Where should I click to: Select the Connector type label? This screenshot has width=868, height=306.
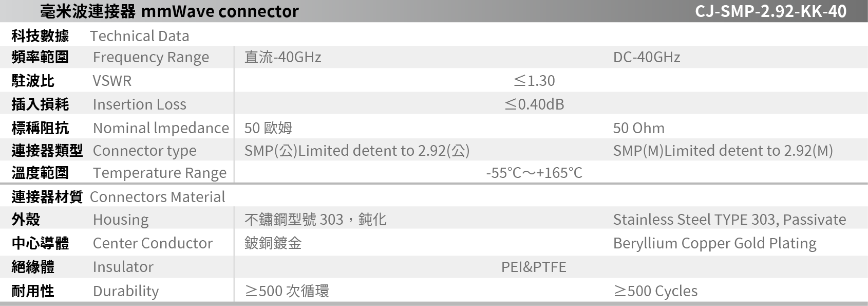point(144,151)
